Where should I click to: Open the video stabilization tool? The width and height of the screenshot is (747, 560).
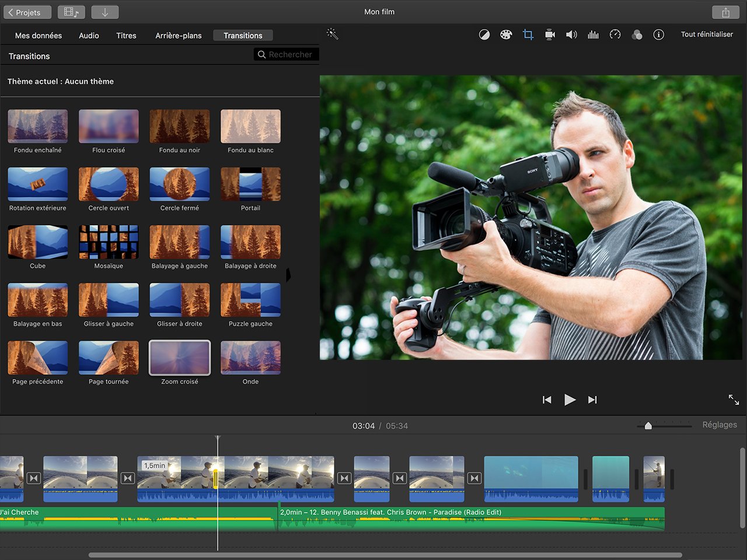[x=550, y=34]
